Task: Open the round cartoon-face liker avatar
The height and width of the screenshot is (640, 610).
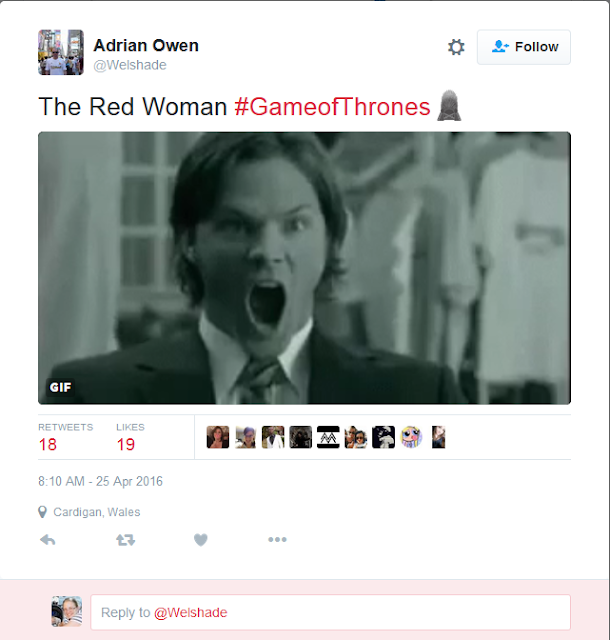Action: [x=411, y=437]
